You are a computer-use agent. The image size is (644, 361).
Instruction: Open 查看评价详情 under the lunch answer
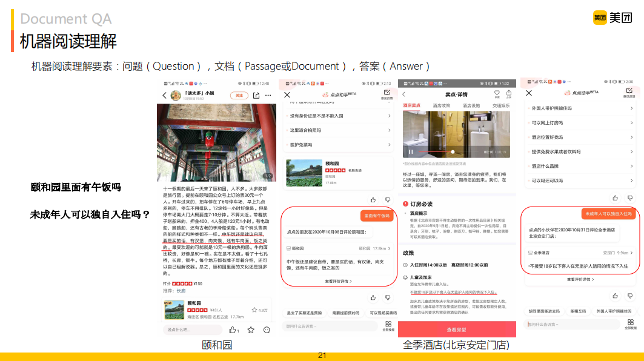[x=338, y=281]
